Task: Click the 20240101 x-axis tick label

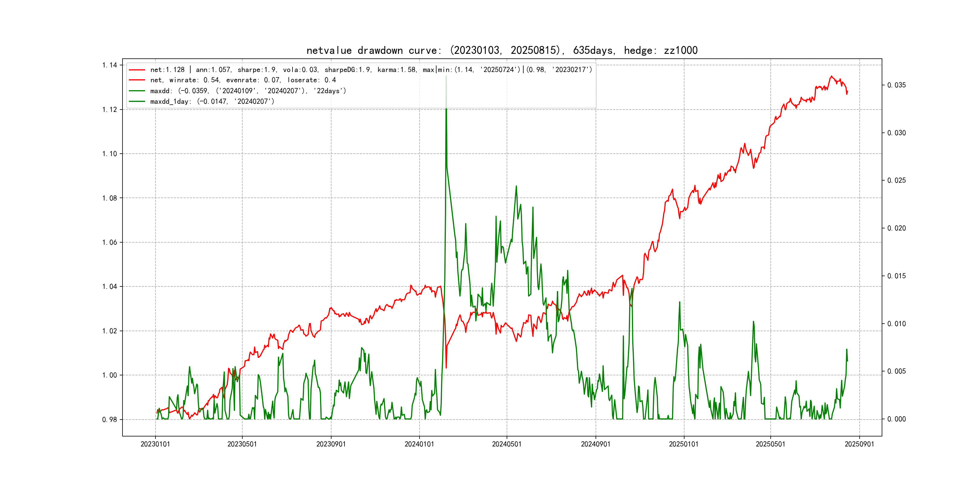Action: (x=419, y=444)
